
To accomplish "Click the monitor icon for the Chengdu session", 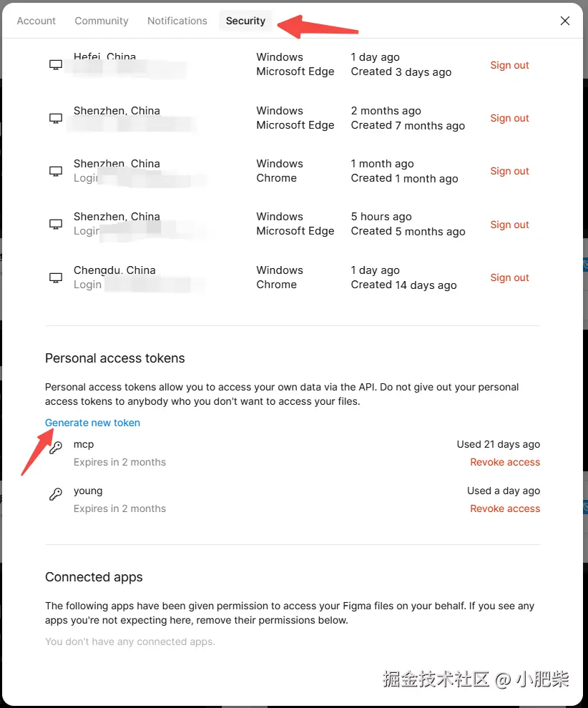I will (55, 277).
